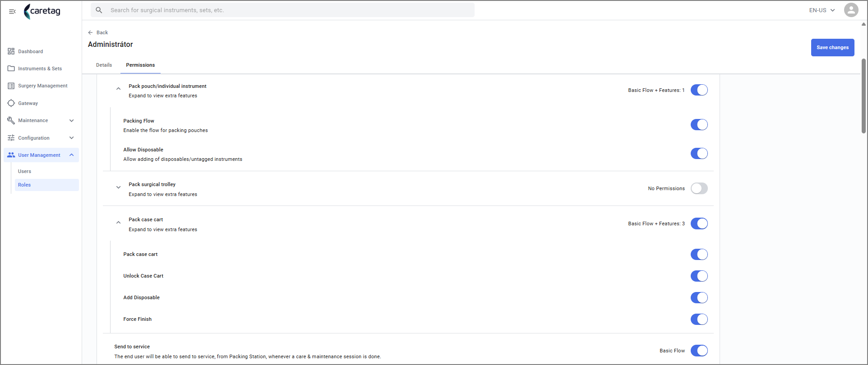Image resolution: width=868 pixels, height=365 pixels.
Task: Click the page vertical scrollbar thumb
Action: click(863, 96)
